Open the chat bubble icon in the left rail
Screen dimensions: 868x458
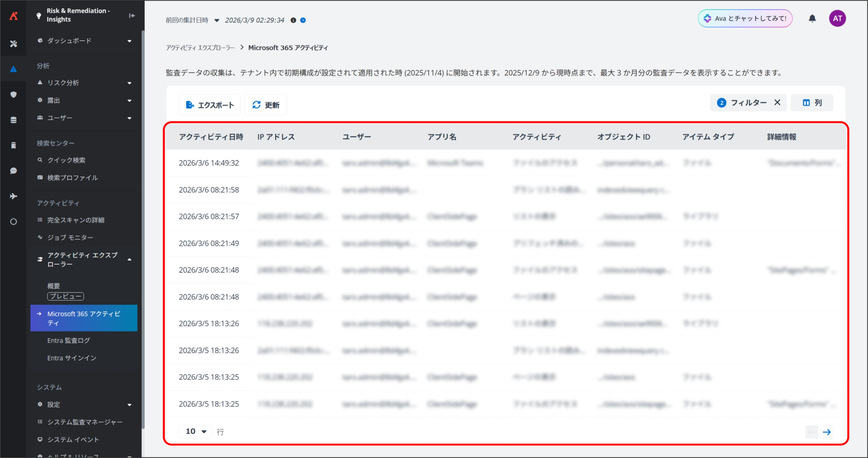[14, 171]
